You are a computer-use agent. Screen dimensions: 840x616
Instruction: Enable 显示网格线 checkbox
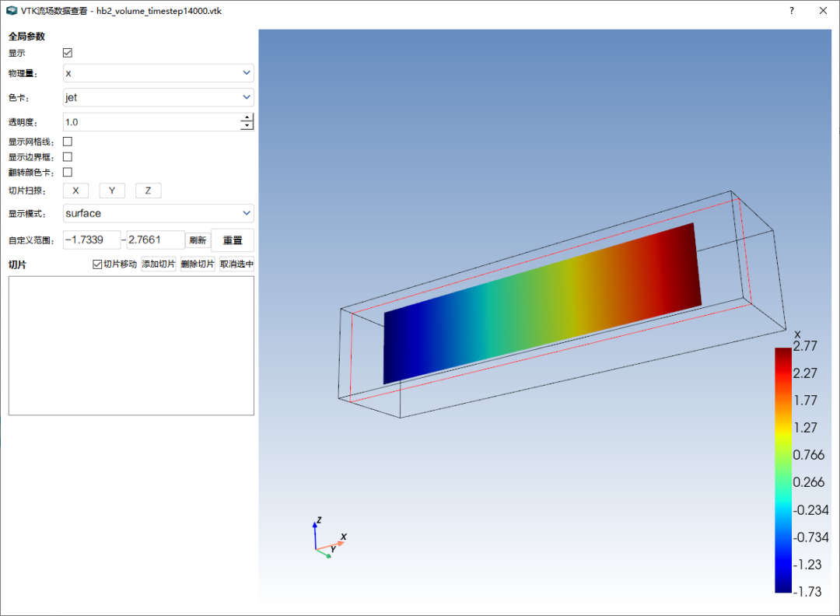pyautogui.click(x=68, y=142)
